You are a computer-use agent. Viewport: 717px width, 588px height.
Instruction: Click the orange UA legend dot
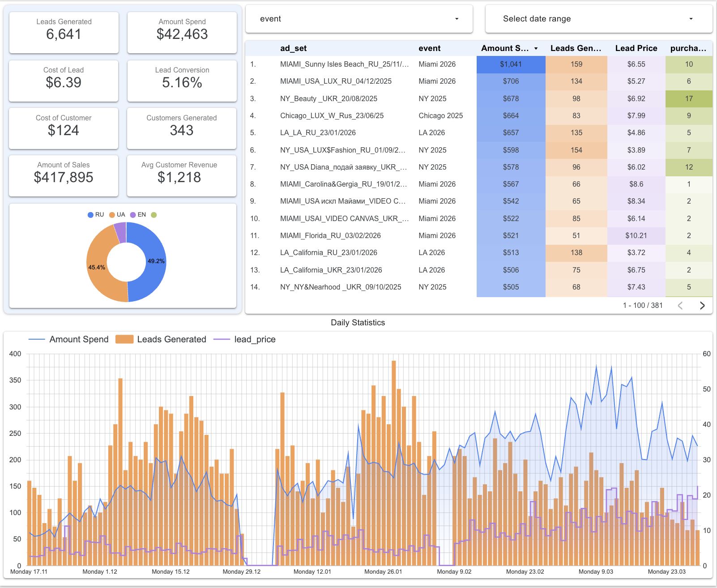pos(111,214)
